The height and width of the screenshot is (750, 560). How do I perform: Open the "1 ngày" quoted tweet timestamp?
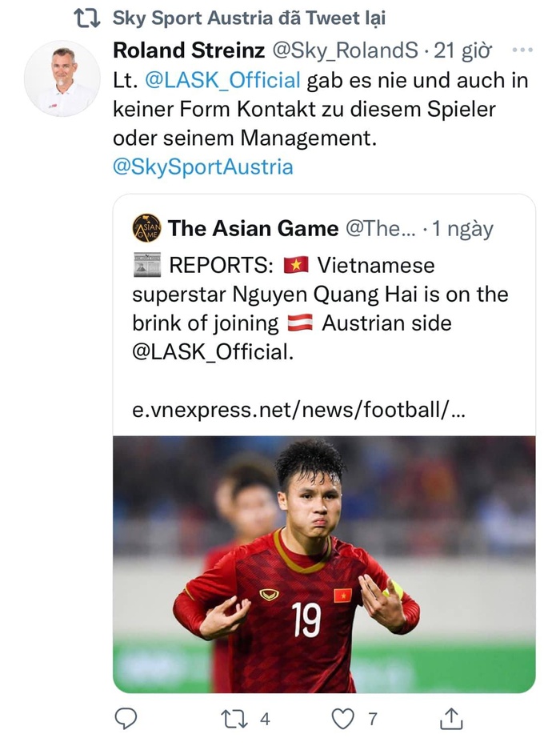coord(462,229)
